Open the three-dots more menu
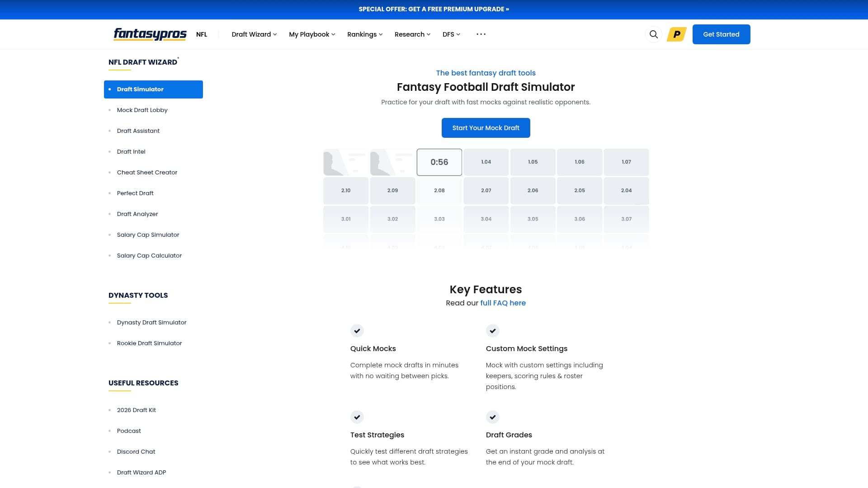 click(x=481, y=34)
